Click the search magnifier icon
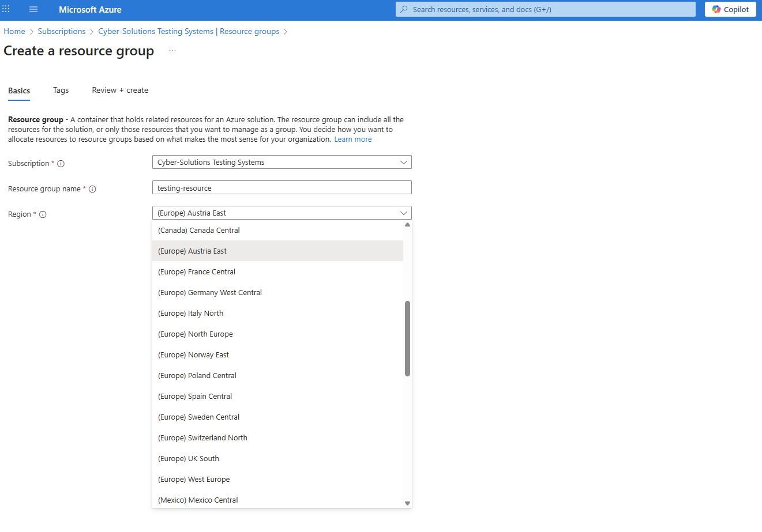The width and height of the screenshot is (762, 532). point(404,9)
